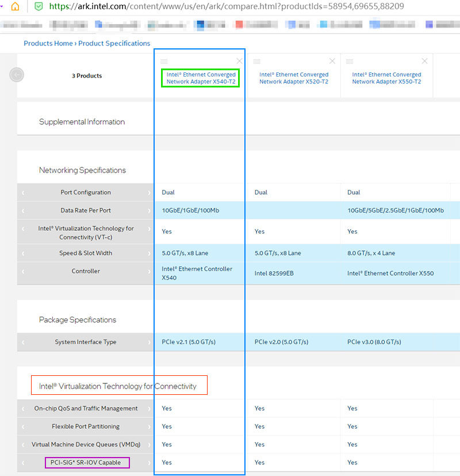The width and height of the screenshot is (460, 476).
Task: Select the PCI-SIG* SR-IOV Capable label
Action: (x=86, y=463)
